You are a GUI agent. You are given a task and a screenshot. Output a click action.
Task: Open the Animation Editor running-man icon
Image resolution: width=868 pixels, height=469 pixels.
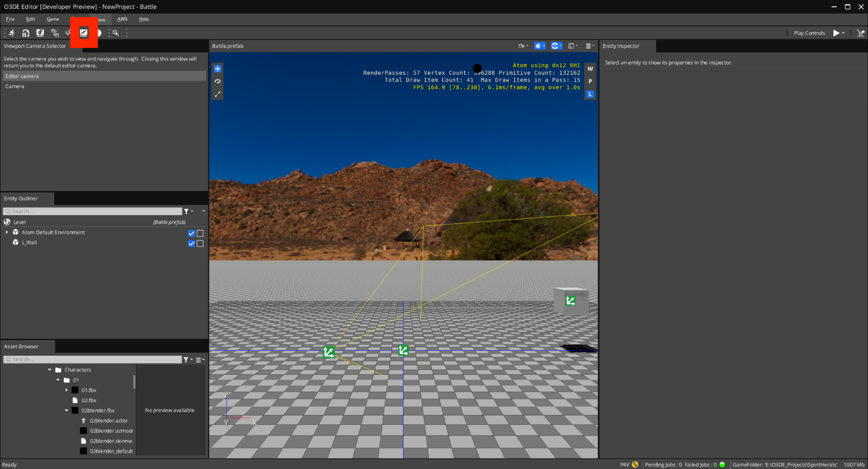click(12, 33)
